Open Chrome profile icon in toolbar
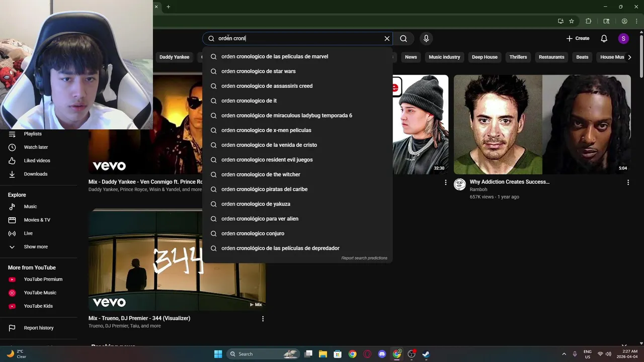This screenshot has height=362, width=644. click(x=624, y=21)
